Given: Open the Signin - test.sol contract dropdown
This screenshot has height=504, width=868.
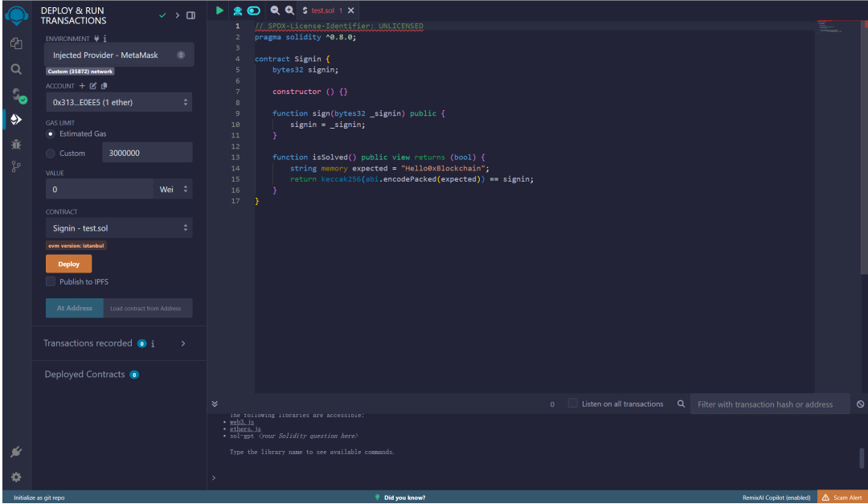Looking at the screenshot, I should (x=119, y=227).
